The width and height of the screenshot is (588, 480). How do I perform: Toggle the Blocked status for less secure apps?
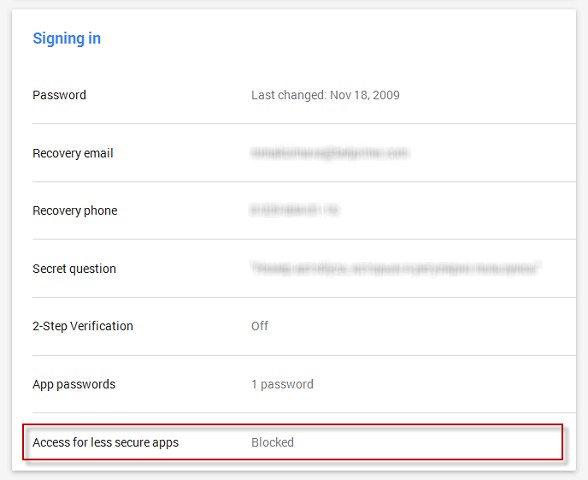pos(273,442)
